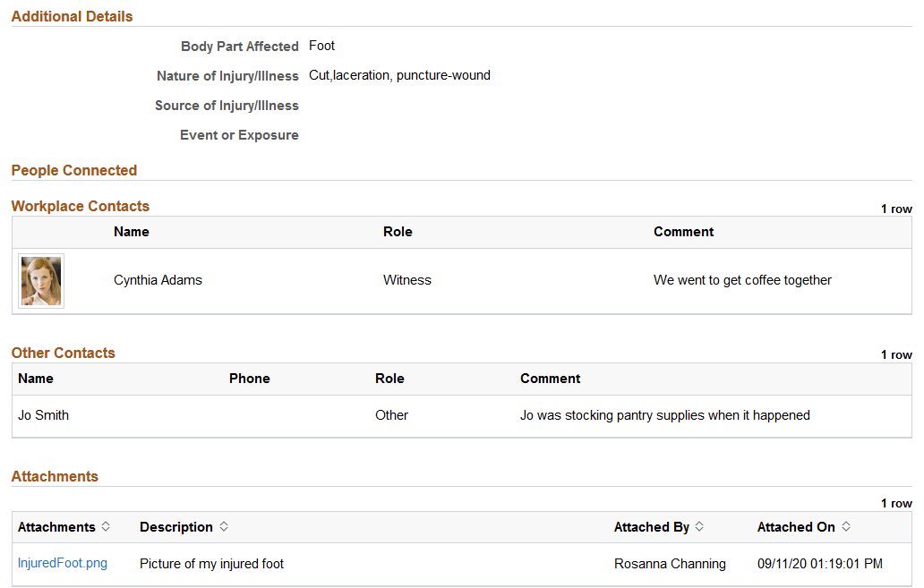Click the Nature of Injury/Illness value

tap(399, 75)
